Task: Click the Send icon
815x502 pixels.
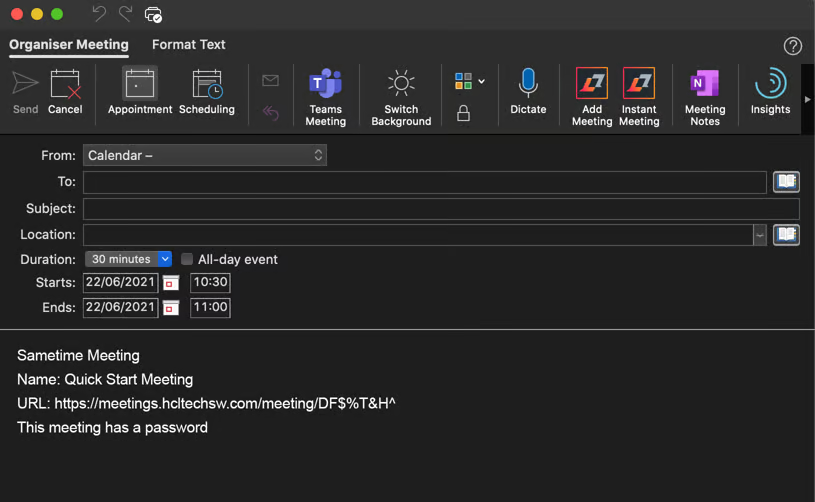Action: pos(25,92)
